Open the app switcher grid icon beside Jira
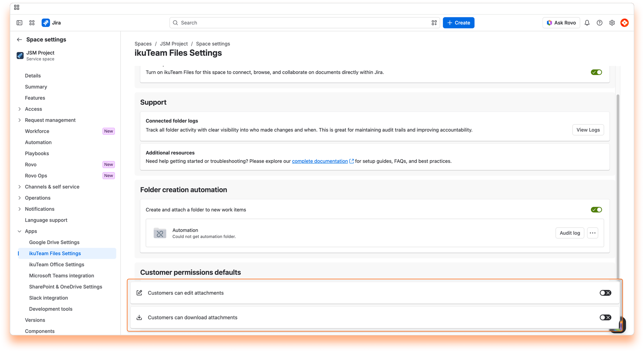Viewport: 644px width, 352px height. (32, 23)
